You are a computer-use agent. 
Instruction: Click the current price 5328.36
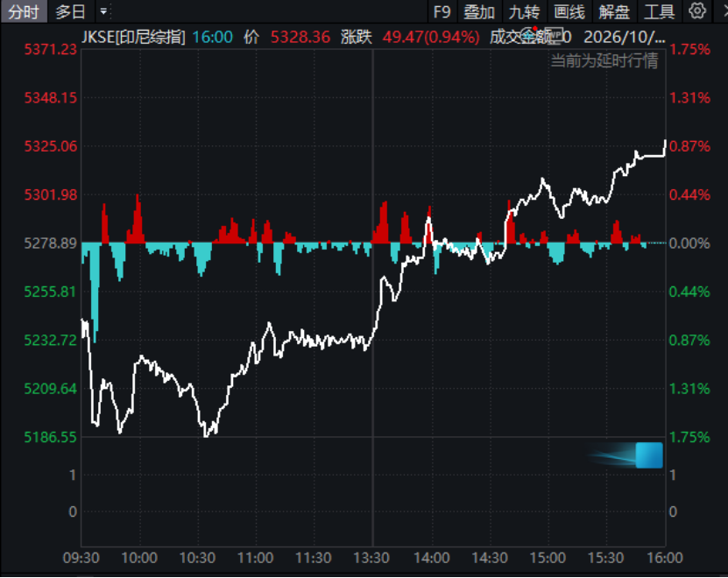pyautogui.click(x=300, y=37)
